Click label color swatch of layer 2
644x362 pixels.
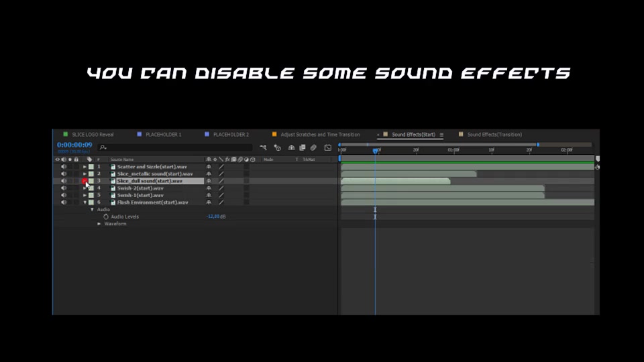click(91, 174)
